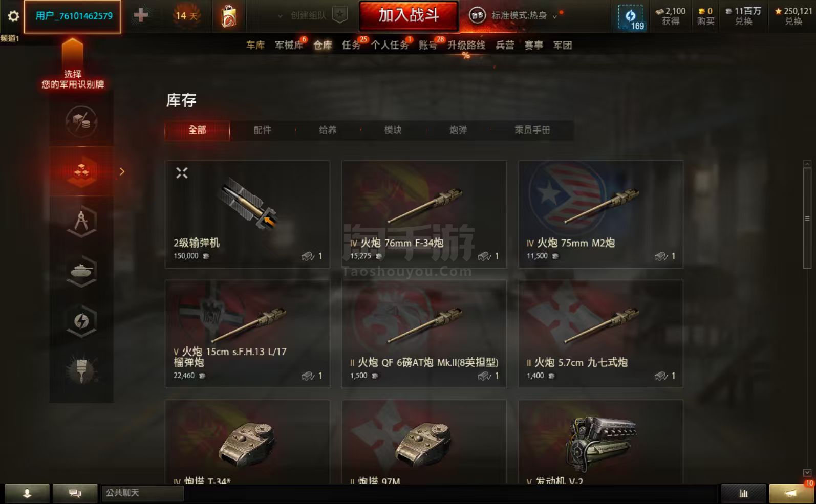Viewport: 816px width, 504px height.
Task: Open the paint brush camouflage sidebar icon
Action: 81,370
